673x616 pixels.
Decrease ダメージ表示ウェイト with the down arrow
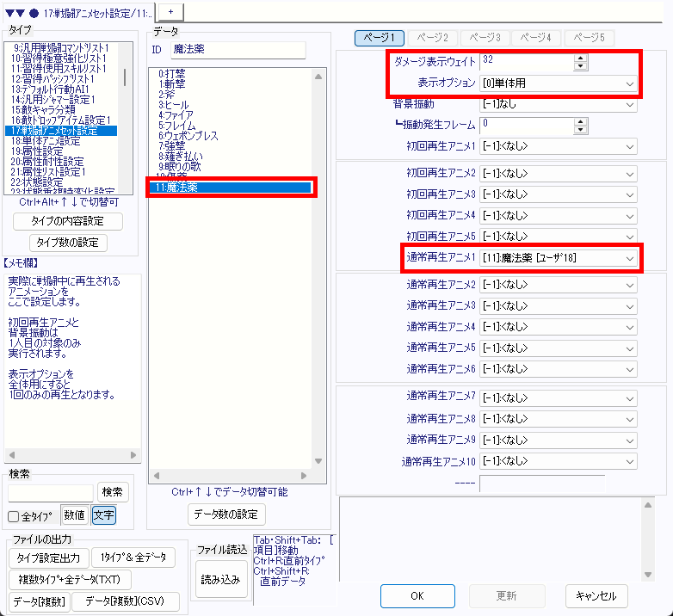coord(581,66)
